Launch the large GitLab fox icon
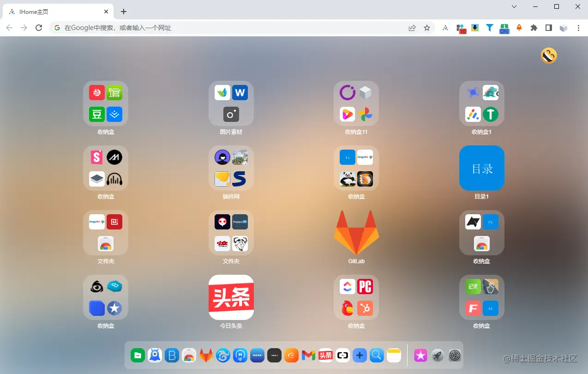The image size is (588, 374). 356,233
